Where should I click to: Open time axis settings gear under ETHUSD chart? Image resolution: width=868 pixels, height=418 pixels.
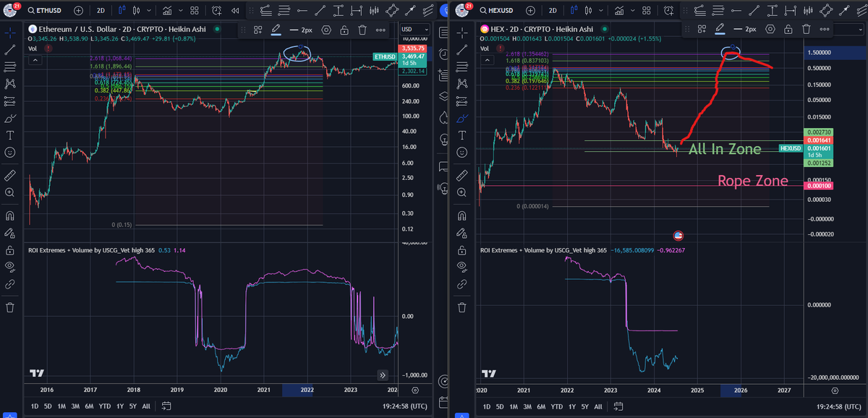pyautogui.click(x=414, y=390)
